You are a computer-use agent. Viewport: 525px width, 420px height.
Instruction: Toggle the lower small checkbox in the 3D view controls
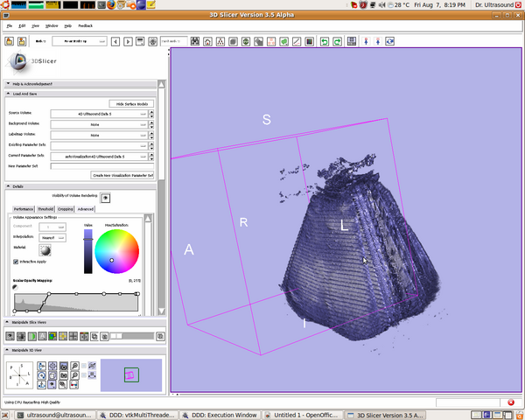[x=84, y=374]
